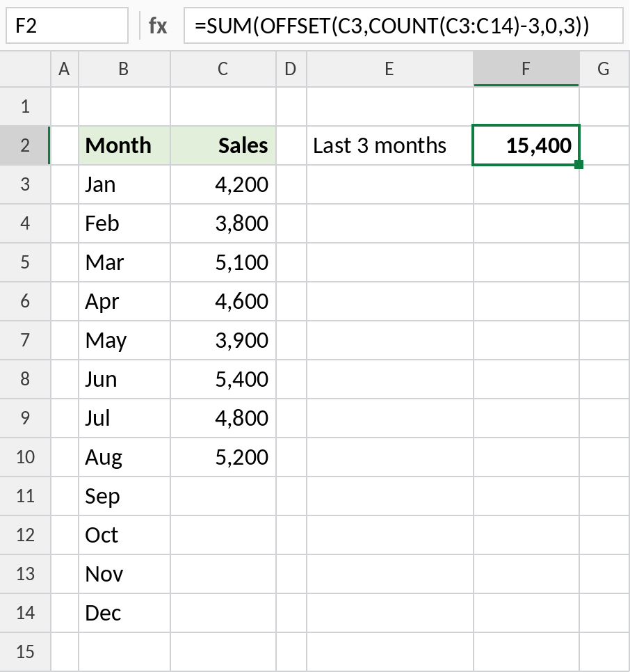
Task: Select the May cell
Action: pos(124,340)
